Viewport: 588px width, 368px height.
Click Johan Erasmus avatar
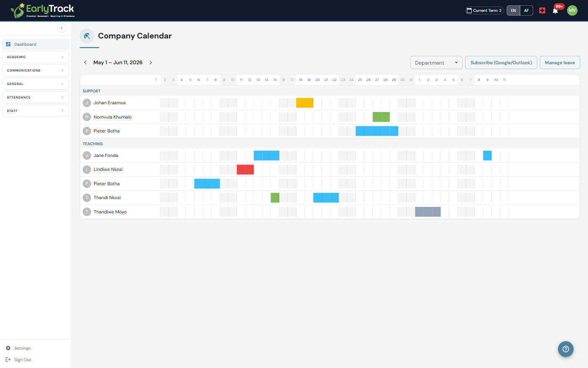click(87, 103)
